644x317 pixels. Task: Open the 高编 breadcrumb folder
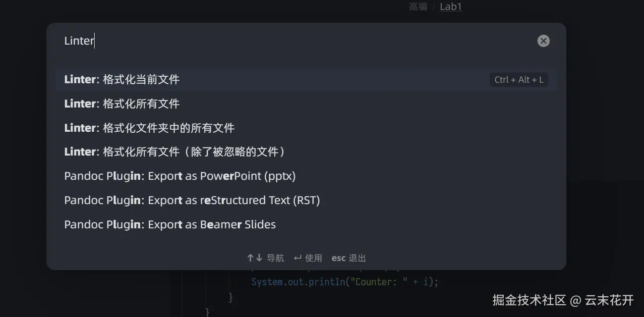(418, 7)
